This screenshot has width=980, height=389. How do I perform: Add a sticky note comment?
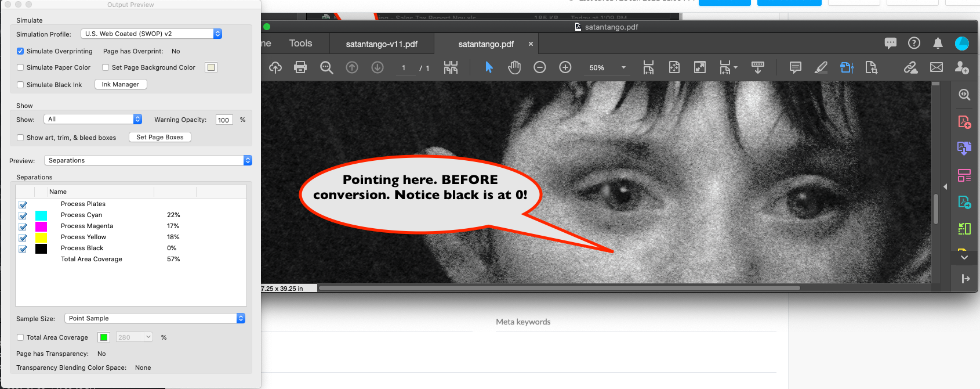pos(796,67)
